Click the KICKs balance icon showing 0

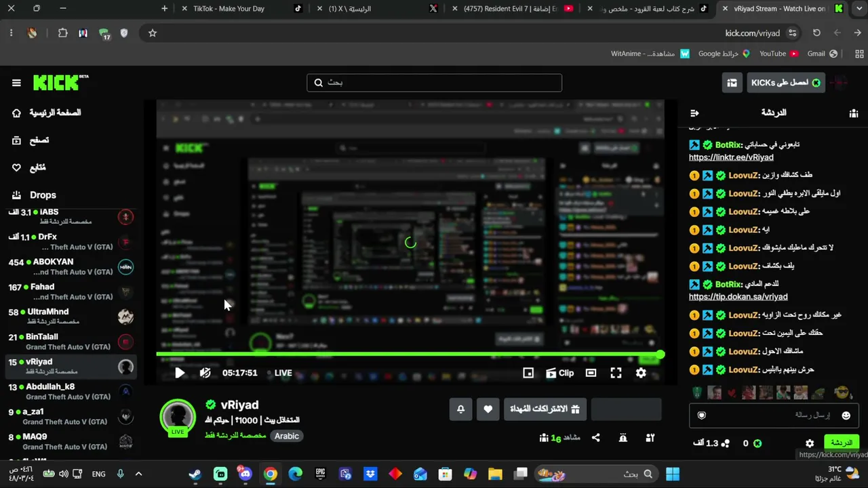click(x=757, y=443)
